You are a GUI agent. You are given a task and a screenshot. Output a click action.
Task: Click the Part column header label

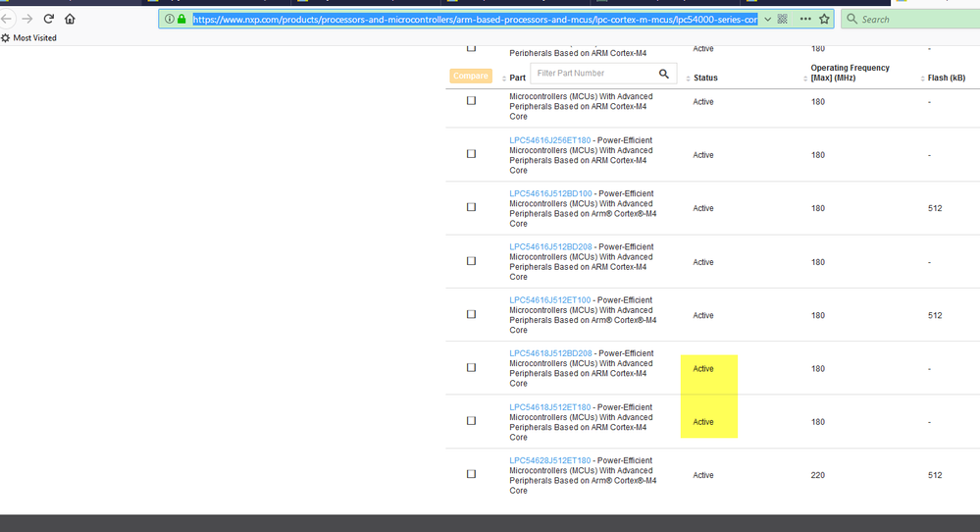pyautogui.click(x=518, y=79)
